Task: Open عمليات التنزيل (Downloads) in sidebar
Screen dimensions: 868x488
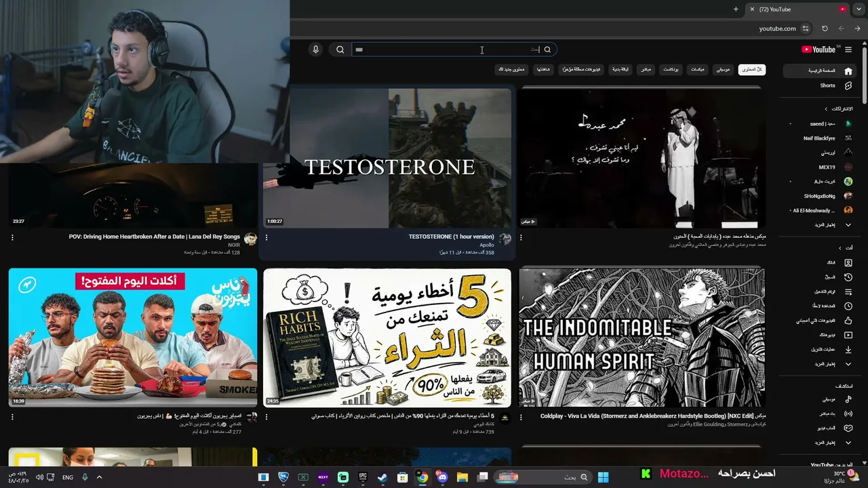Action: (821, 350)
